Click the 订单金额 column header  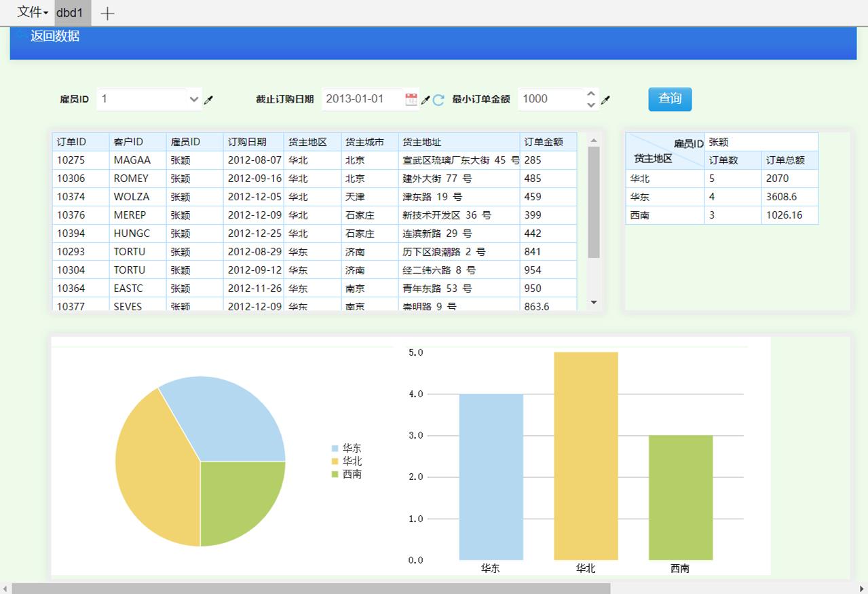(x=548, y=142)
